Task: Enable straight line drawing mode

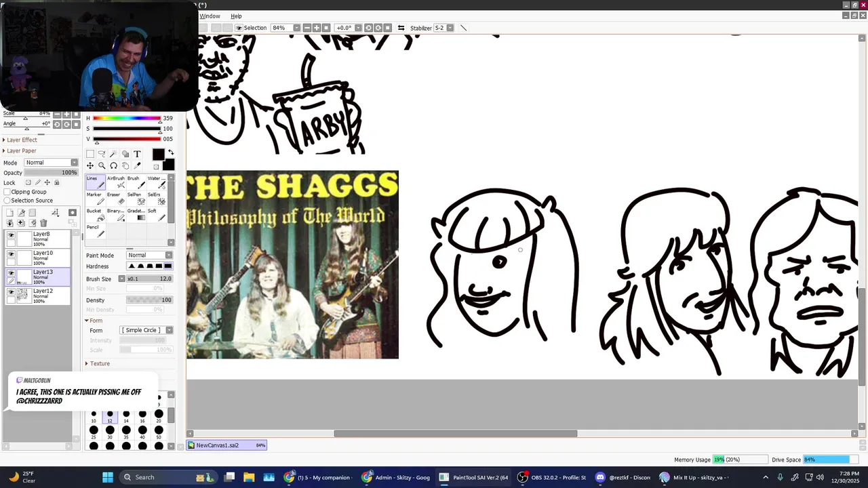Action: pyautogui.click(x=463, y=28)
